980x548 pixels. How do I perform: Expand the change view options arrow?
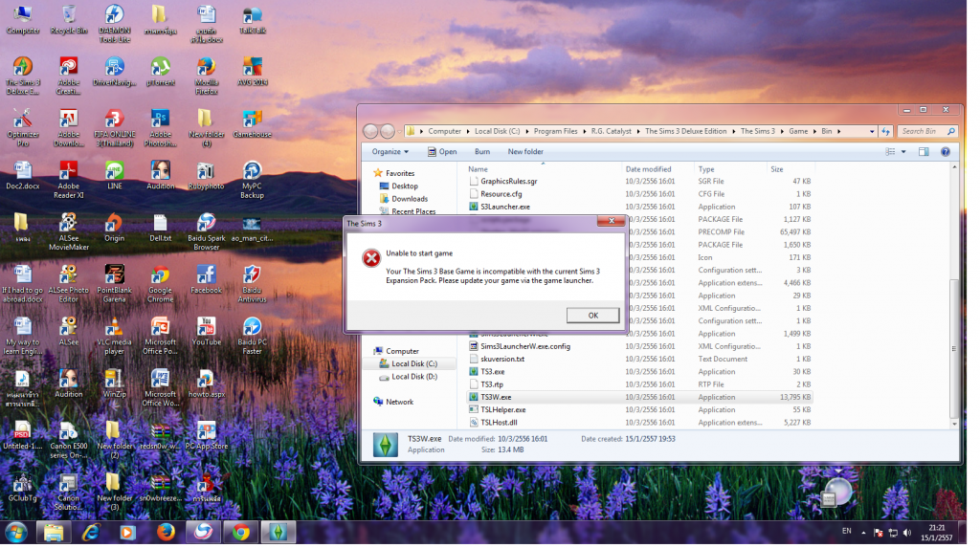coord(903,152)
